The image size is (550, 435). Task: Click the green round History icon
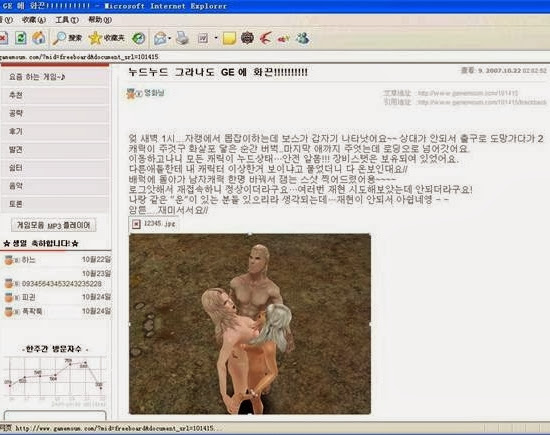point(139,38)
